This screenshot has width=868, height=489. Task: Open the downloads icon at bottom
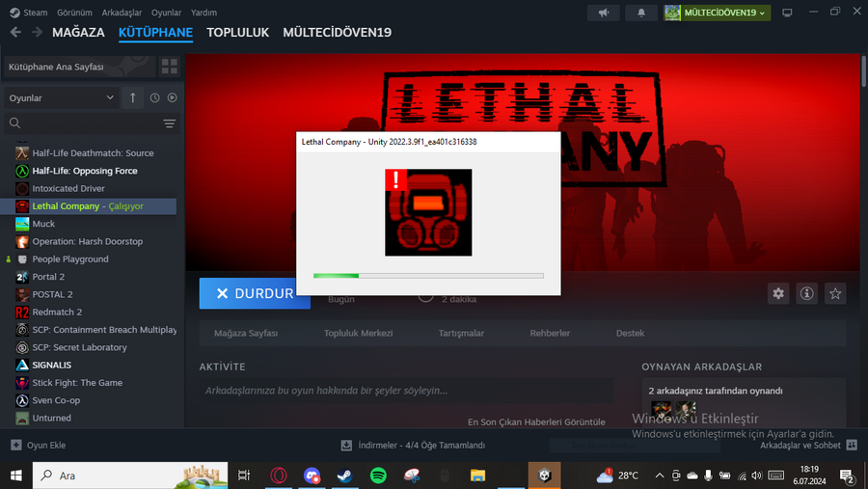click(x=346, y=445)
